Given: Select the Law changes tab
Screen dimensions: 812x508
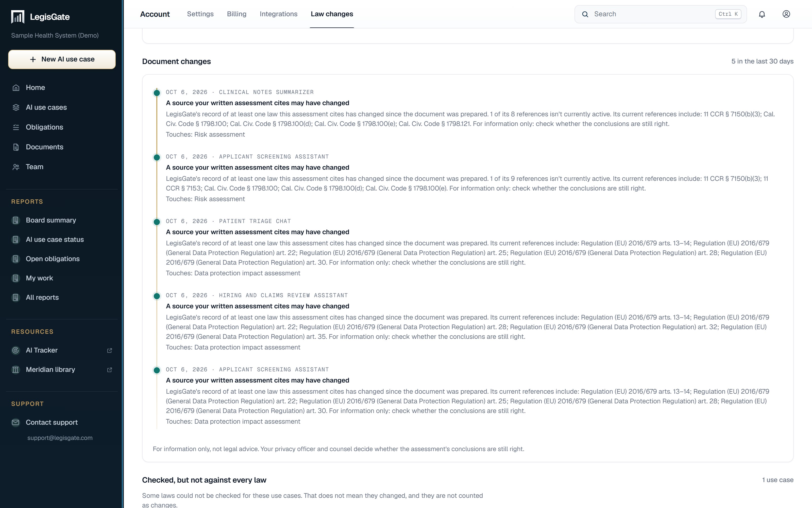Looking at the screenshot, I should (x=332, y=14).
